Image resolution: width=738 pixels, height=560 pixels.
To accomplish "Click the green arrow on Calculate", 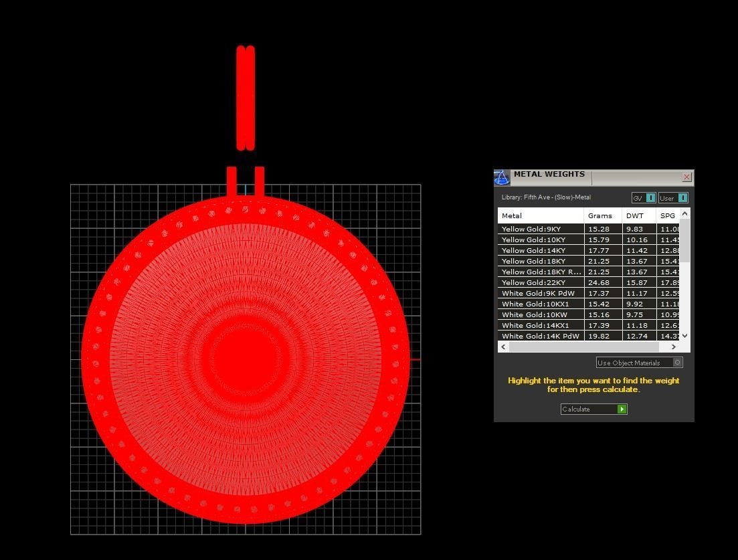I will (x=622, y=409).
